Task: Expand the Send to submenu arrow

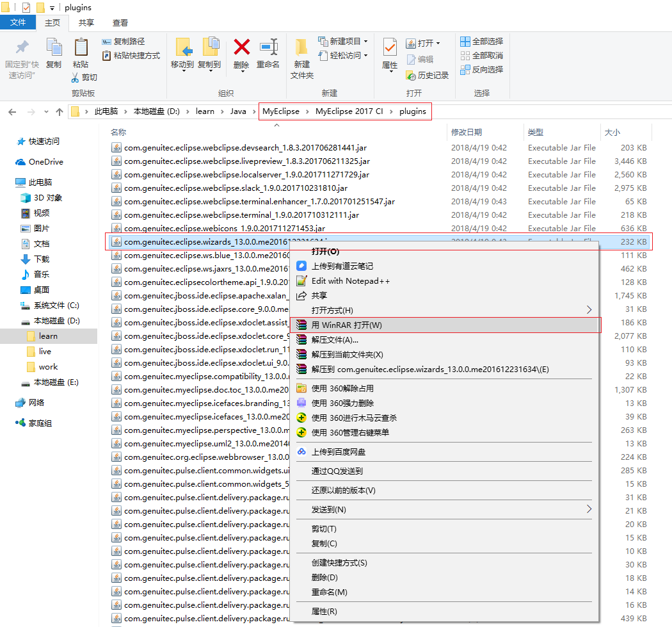Action: [x=589, y=509]
